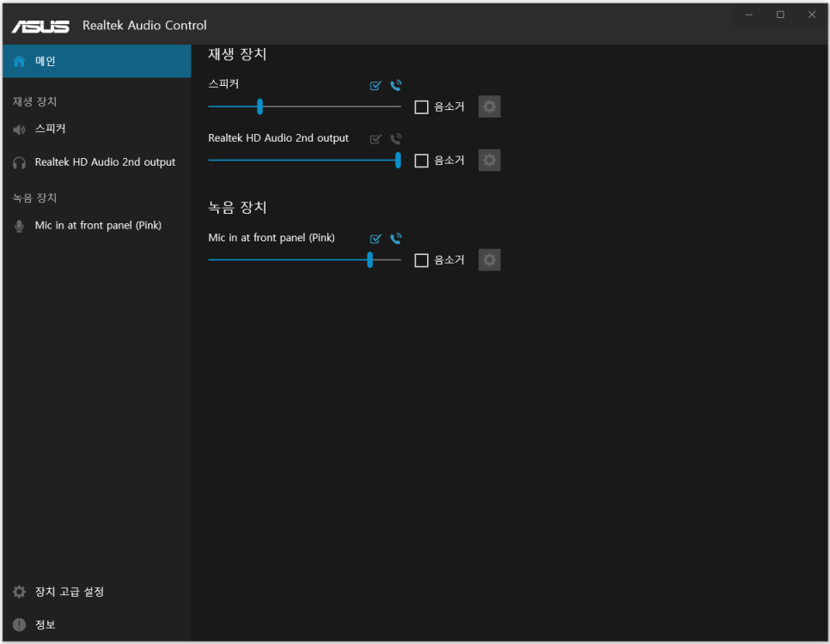
Task: Open the 메인 home tab in sidebar
Action: click(96, 61)
